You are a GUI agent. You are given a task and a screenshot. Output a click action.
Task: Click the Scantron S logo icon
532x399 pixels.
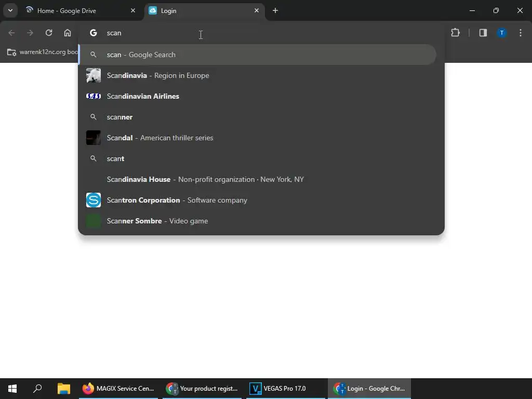point(94,200)
